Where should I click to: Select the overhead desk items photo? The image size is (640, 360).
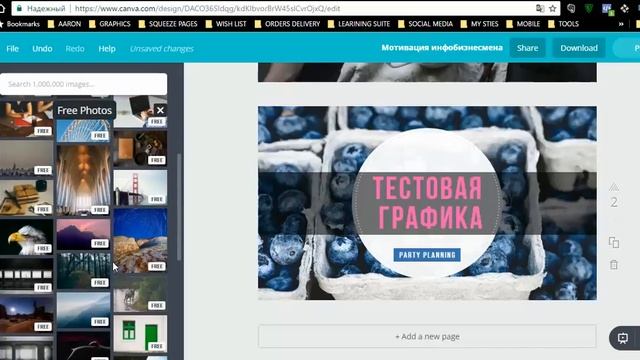pyautogui.click(x=140, y=149)
